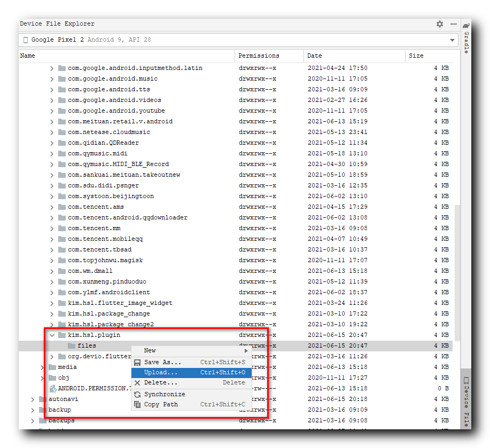The height and width of the screenshot is (448, 490).
Task: Choose Copy Path in the context menu
Action: pos(191,404)
